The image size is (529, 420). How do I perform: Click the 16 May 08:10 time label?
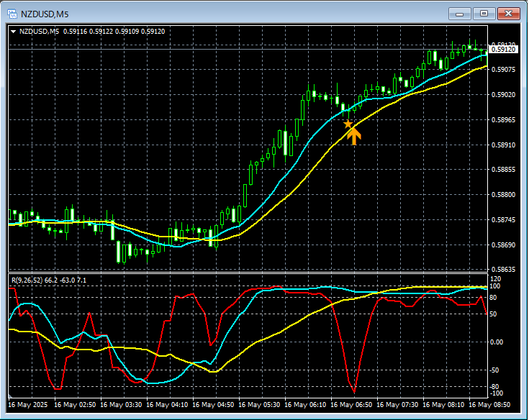click(443, 404)
